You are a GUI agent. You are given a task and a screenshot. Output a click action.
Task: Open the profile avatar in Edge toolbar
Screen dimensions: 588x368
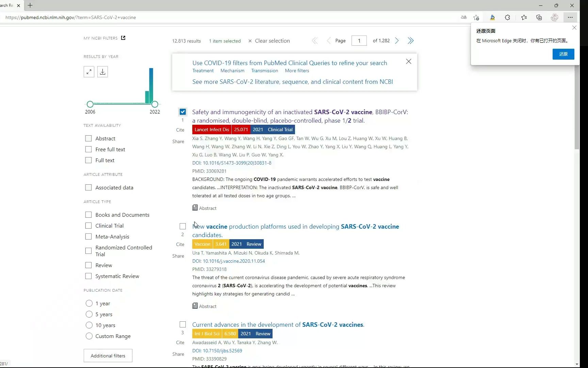[555, 17]
